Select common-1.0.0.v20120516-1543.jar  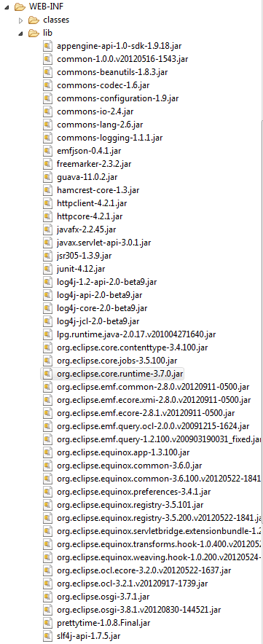click(122, 59)
